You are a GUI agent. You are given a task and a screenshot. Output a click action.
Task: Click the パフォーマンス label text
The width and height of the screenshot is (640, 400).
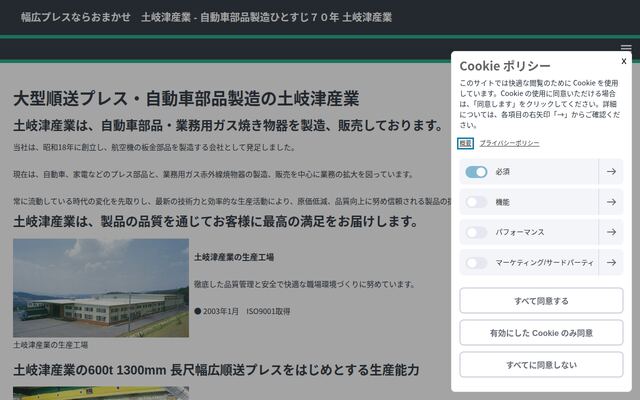click(520, 232)
